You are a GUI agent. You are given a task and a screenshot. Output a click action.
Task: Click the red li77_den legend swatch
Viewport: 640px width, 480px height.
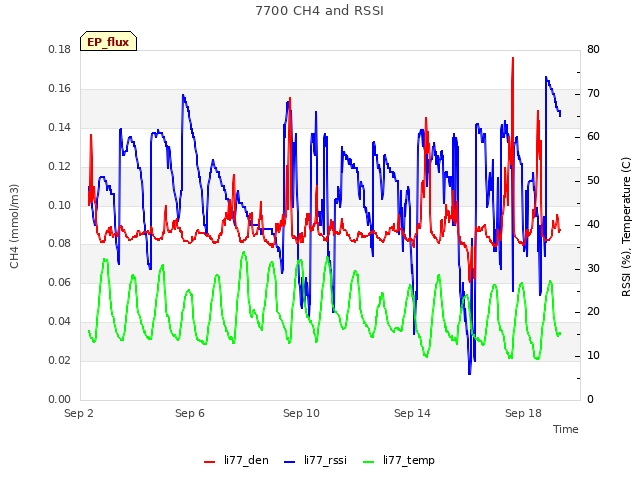pos(209,462)
